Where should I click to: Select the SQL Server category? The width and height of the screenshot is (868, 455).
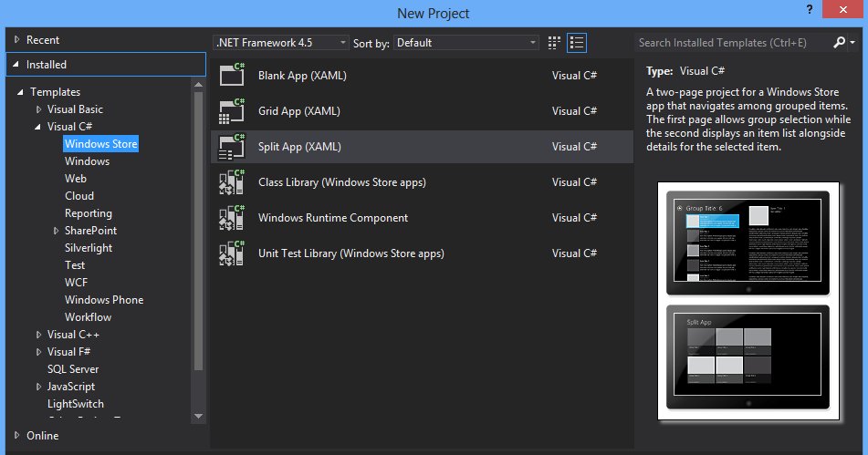(73, 368)
